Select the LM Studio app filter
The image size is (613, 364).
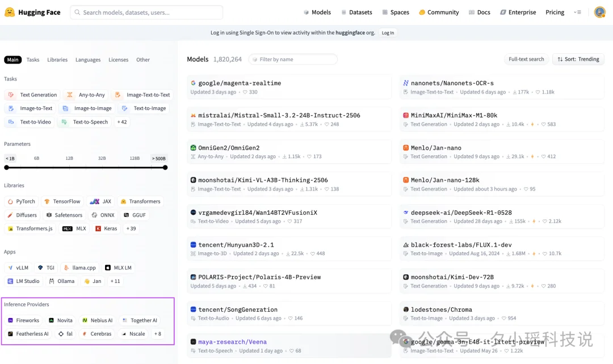pos(23,281)
